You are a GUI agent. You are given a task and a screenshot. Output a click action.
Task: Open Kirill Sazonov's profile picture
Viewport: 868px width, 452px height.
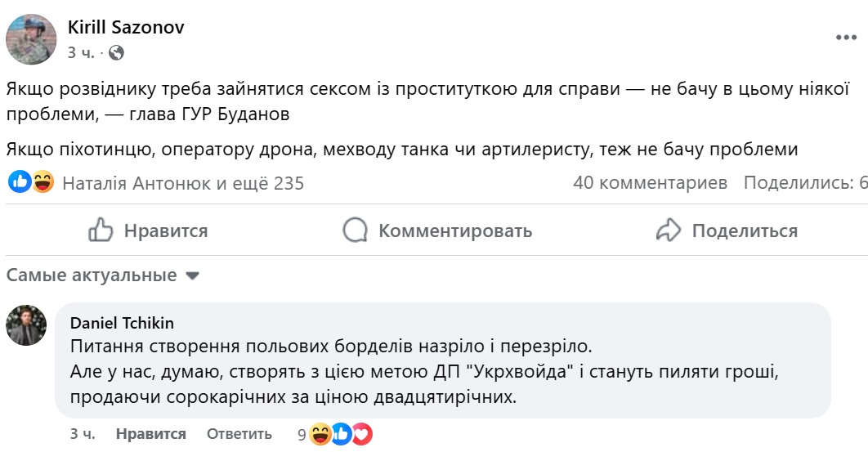(32, 39)
